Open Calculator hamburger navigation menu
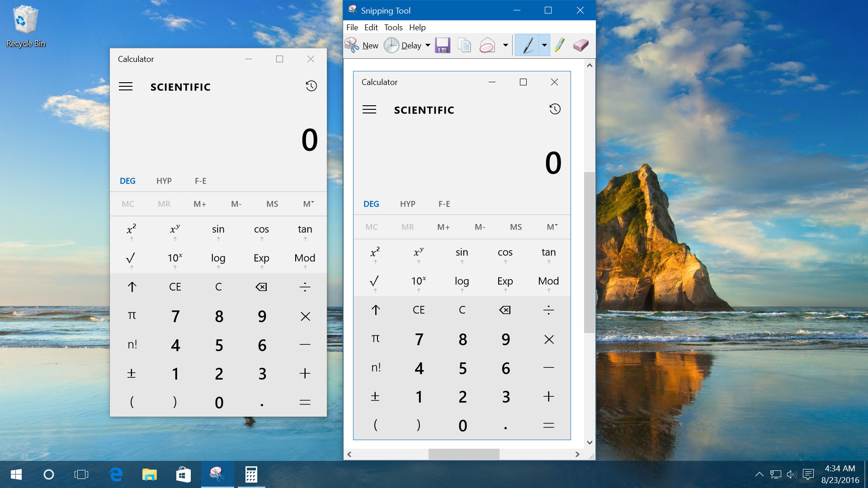868x488 pixels. pyautogui.click(x=126, y=87)
